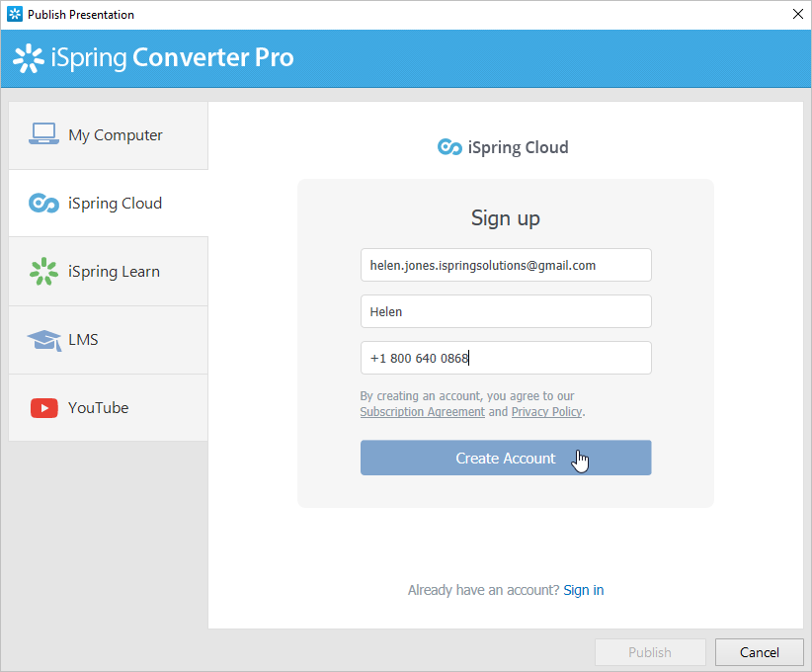
Task: Click the red YouTube play icon
Action: click(44, 408)
